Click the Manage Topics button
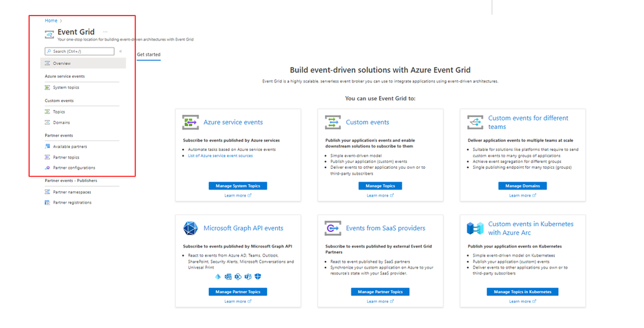Screen dimensions: 644x328 pos(380,186)
